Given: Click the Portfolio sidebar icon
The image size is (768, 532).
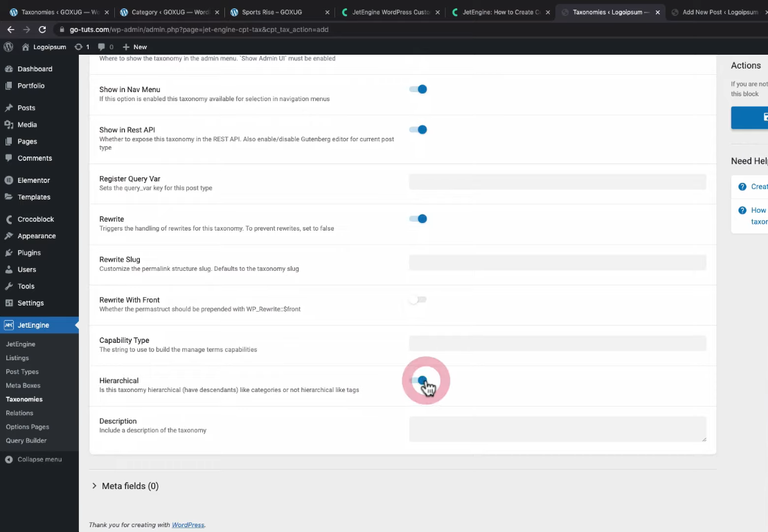Looking at the screenshot, I should (x=9, y=86).
